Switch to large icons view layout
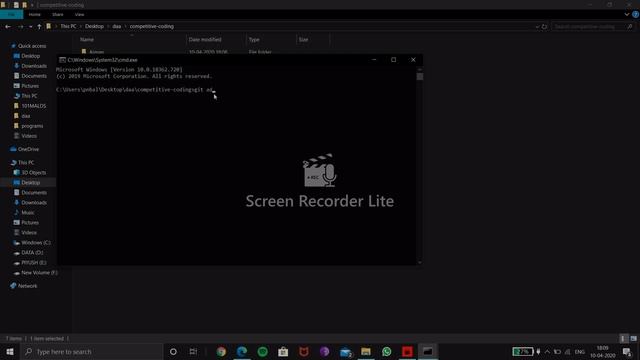 click(x=633, y=339)
